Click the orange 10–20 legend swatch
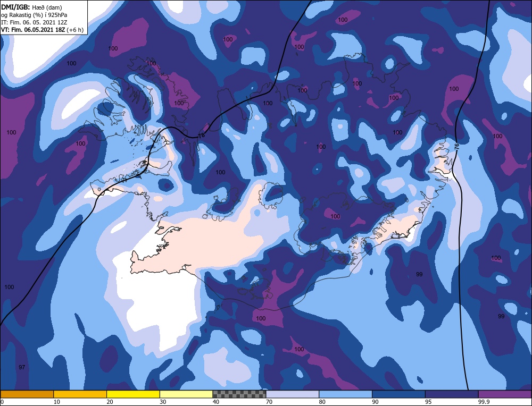532x406 pixels. click(x=80, y=394)
